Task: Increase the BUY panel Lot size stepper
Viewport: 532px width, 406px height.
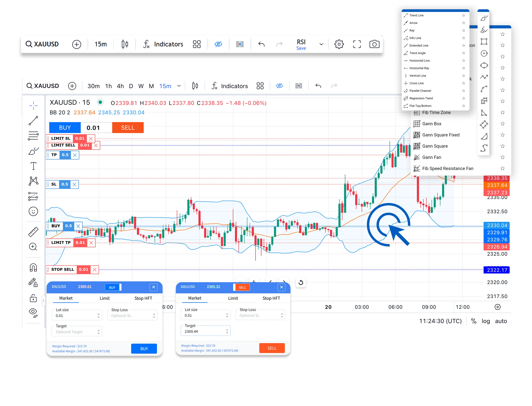Action: [99, 314]
